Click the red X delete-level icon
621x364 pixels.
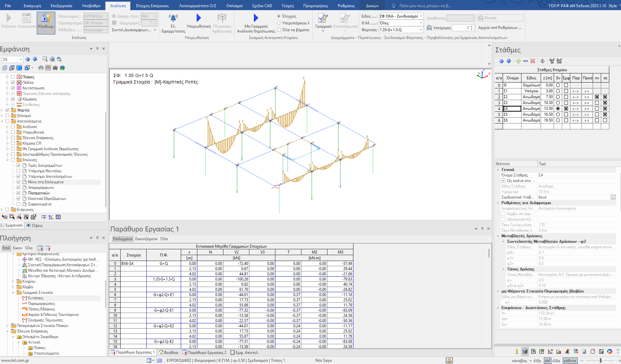tap(533, 61)
